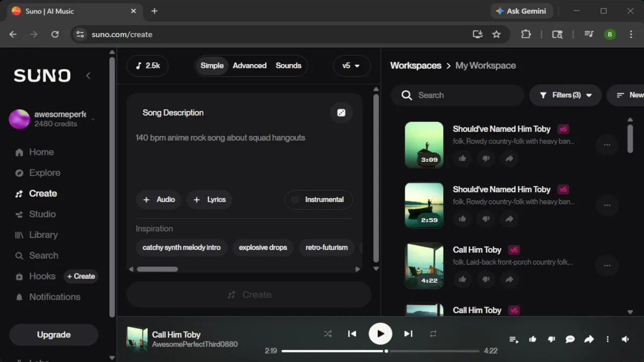The height and width of the screenshot is (362, 644).
Task: Expand the account menu beside awesomeperfe
Action: click(x=93, y=119)
